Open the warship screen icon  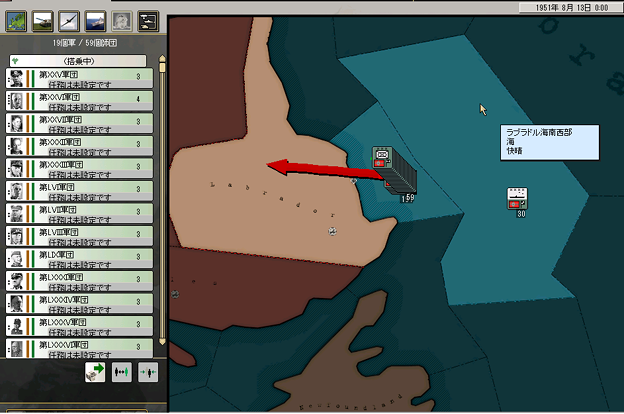pos(96,21)
